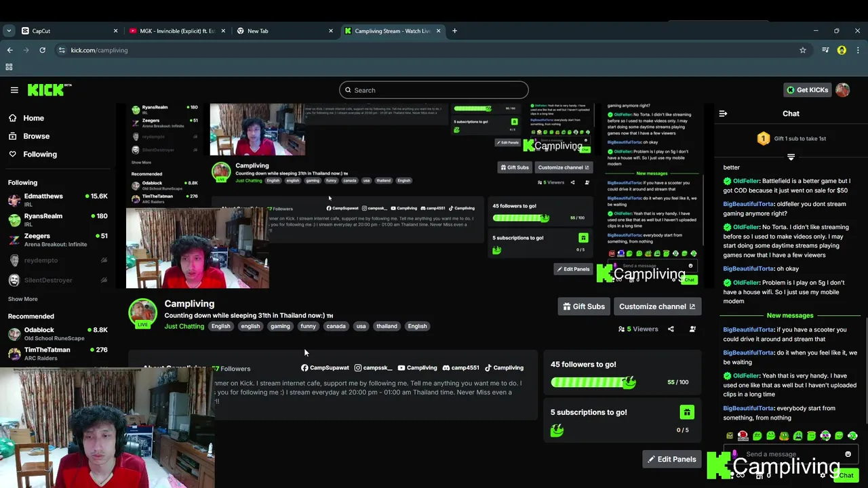Click the green gift icon on the subscriptions goal
Viewport: 868px width, 488px height.
click(686, 412)
